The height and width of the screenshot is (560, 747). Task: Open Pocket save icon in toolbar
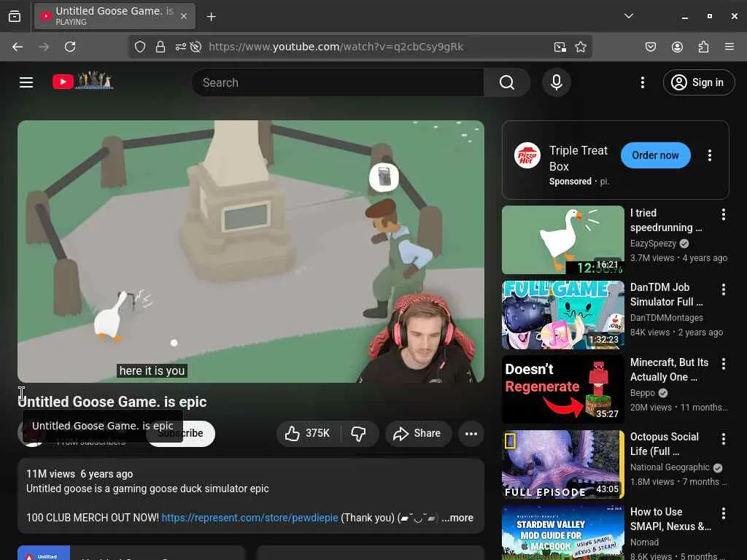pyautogui.click(x=650, y=47)
